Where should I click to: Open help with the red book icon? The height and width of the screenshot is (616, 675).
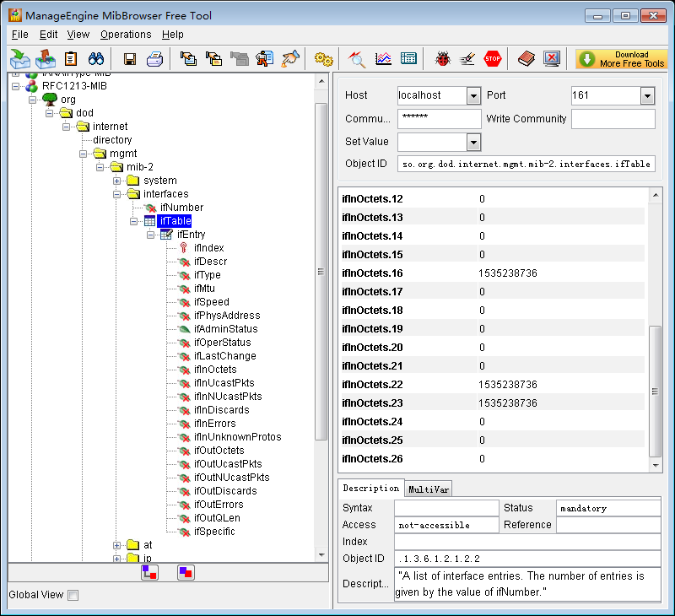pyautogui.click(x=526, y=58)
